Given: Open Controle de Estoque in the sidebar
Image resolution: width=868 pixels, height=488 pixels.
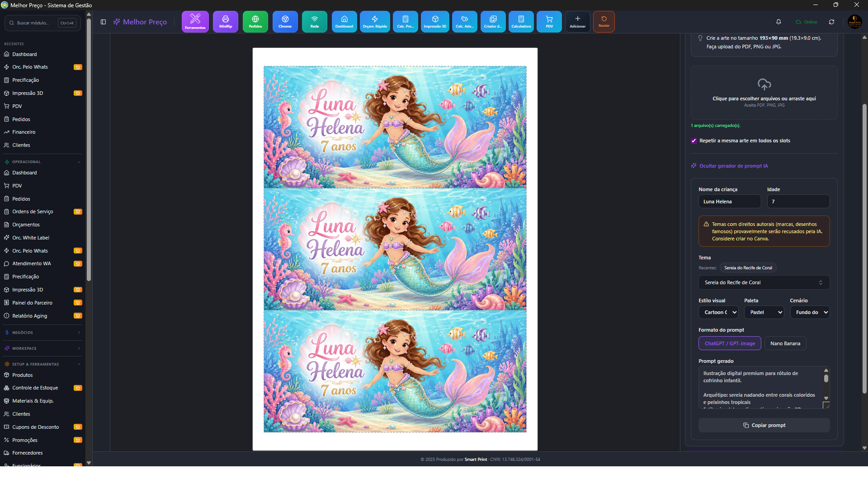Looking at the screenshot, I should pos(42,388).
